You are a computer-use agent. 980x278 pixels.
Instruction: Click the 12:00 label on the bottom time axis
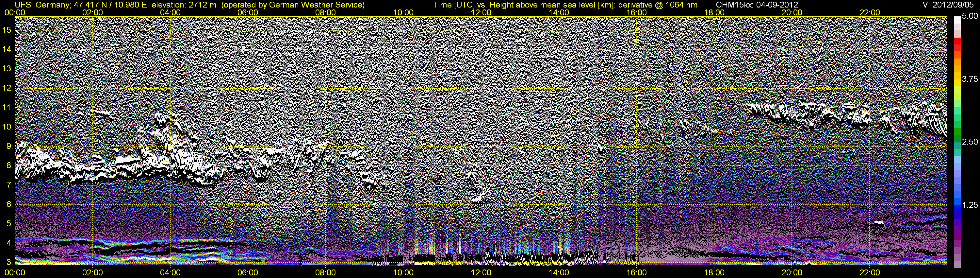(x=481, y=273)
